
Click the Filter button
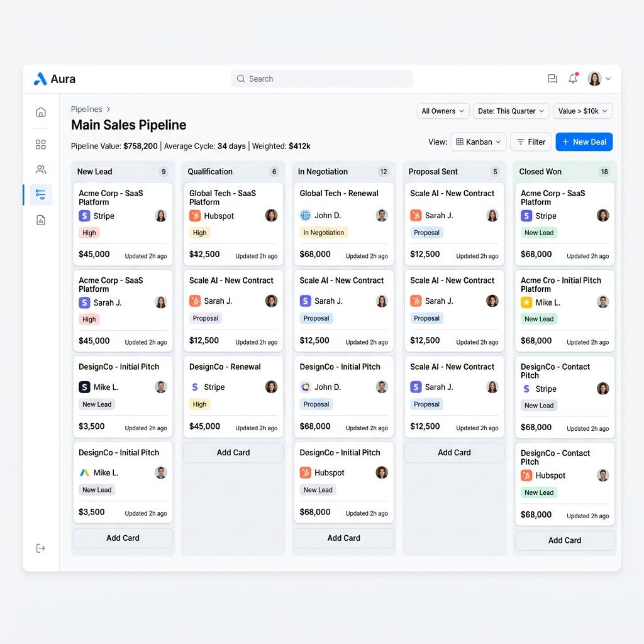click(531, 142)
